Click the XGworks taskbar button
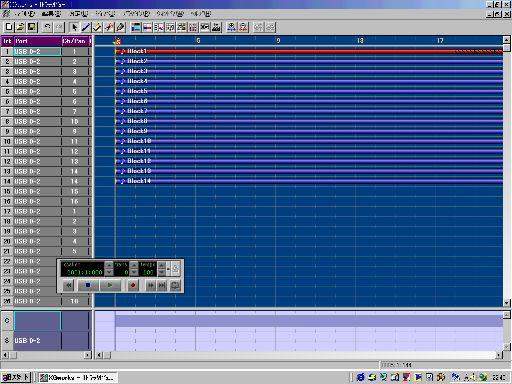Viewport: 512px width, 384px height. tap(77, 377)
